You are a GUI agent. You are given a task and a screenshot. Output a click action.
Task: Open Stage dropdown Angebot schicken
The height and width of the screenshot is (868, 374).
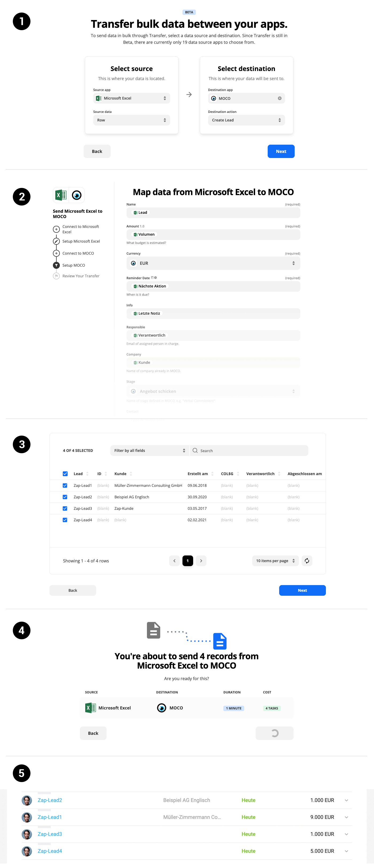coord(213,391)
